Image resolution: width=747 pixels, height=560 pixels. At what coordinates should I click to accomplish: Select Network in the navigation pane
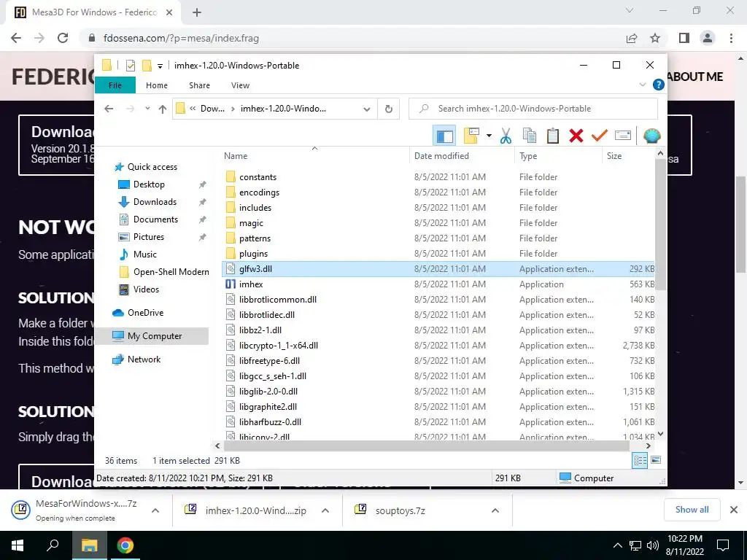click(144, 359)
